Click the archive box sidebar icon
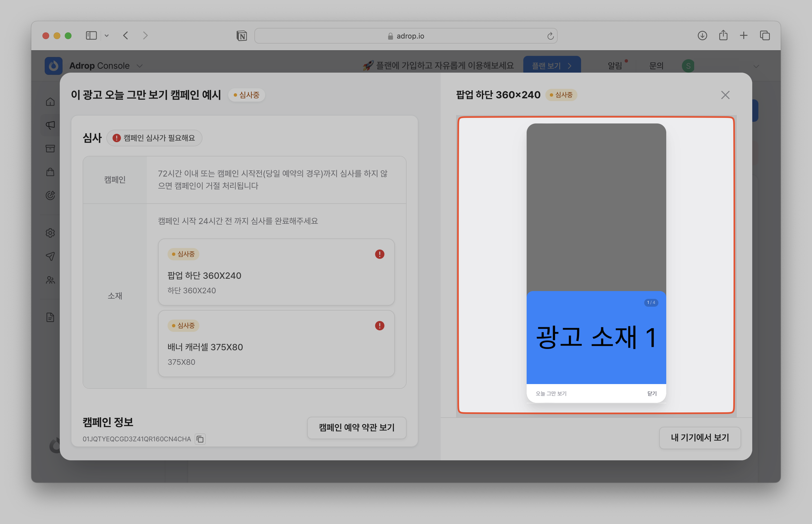812x524 pixels. 50,149
